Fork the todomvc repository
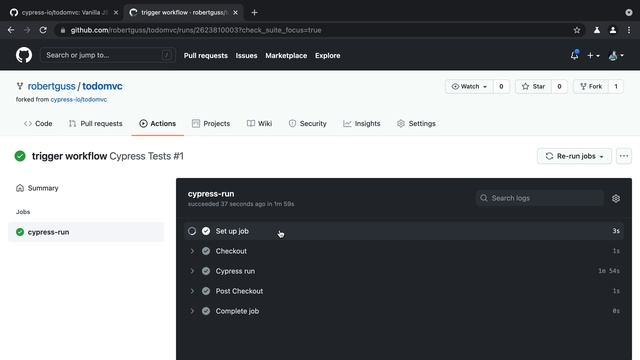Viewport: 640px width, 360px height. pyautogui.click(x=591, y=87)
